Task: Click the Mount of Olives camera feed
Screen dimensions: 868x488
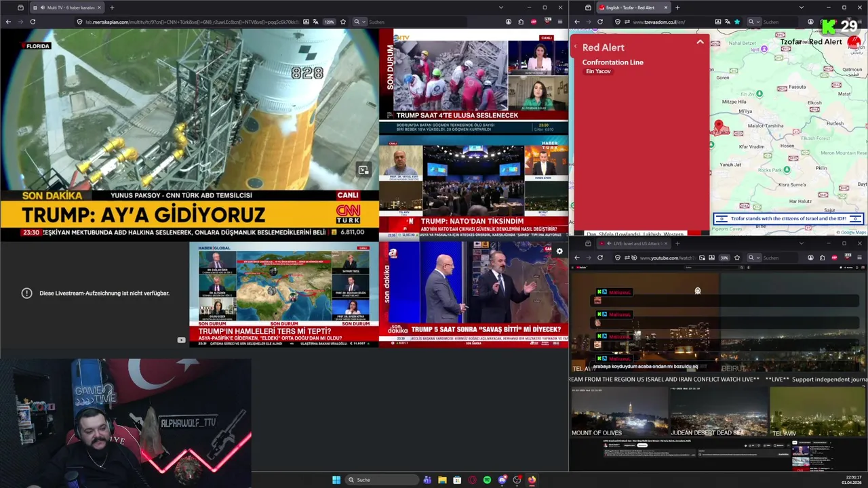Action: click(x=619, y=412)
